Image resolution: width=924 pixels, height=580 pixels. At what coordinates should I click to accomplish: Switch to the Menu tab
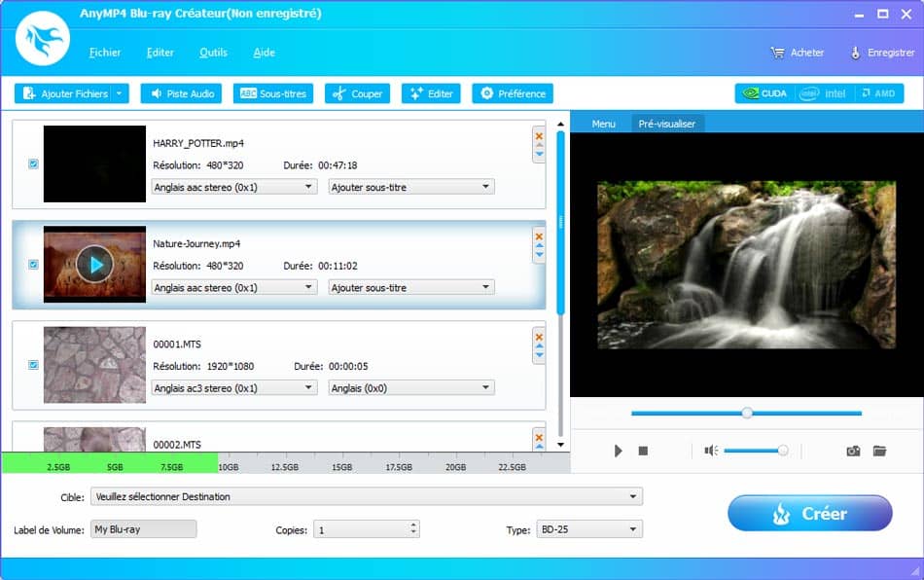[x=603, y=125]
